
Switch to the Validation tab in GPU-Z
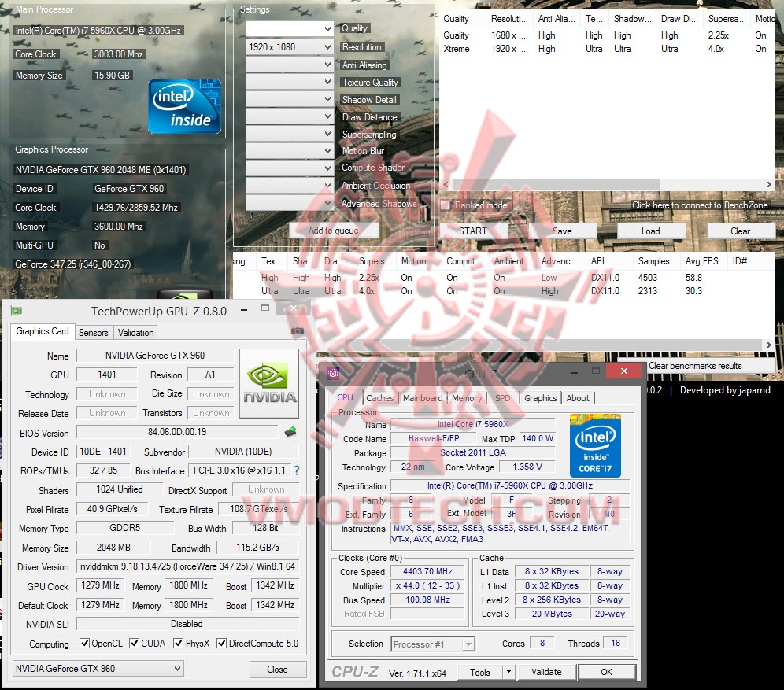pos(135,332)
